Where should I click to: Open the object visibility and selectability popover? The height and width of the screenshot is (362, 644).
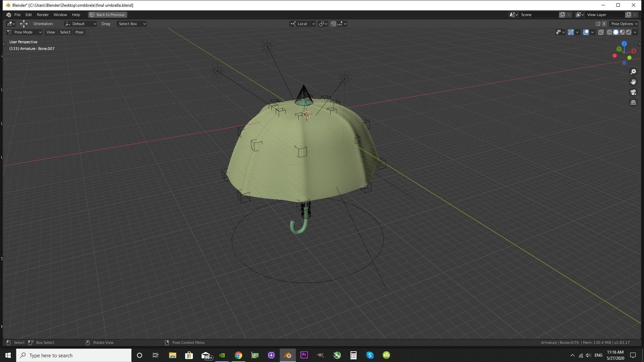tap(560, 32)
